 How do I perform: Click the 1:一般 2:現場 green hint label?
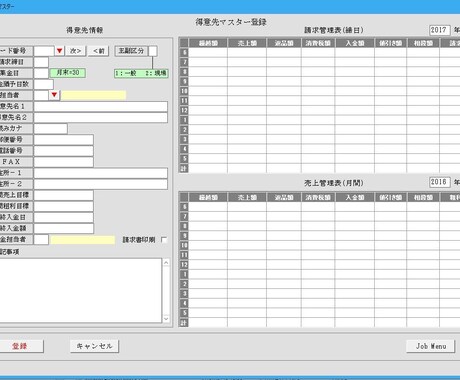point(141,73)
